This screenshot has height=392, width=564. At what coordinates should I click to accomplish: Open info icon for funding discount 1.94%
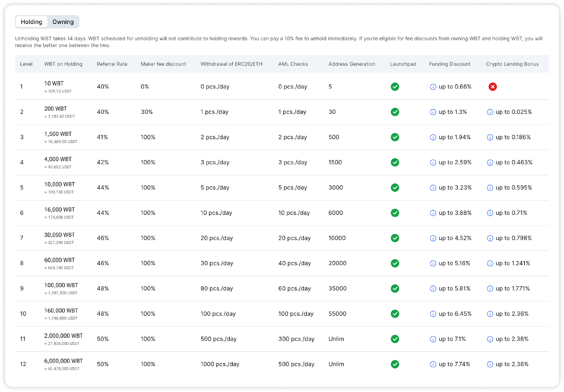click(433, 137)
